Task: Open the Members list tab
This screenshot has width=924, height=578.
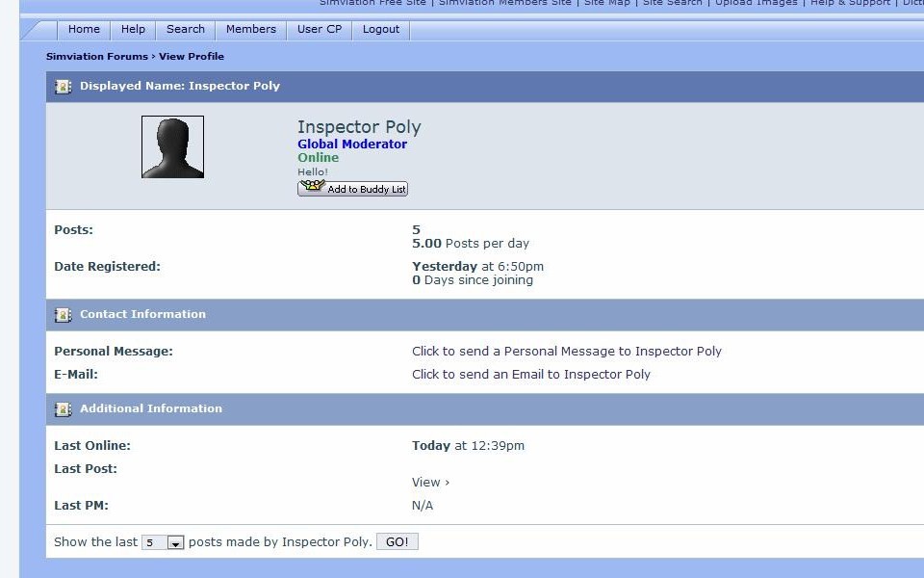Action: (x=250, y=30)
